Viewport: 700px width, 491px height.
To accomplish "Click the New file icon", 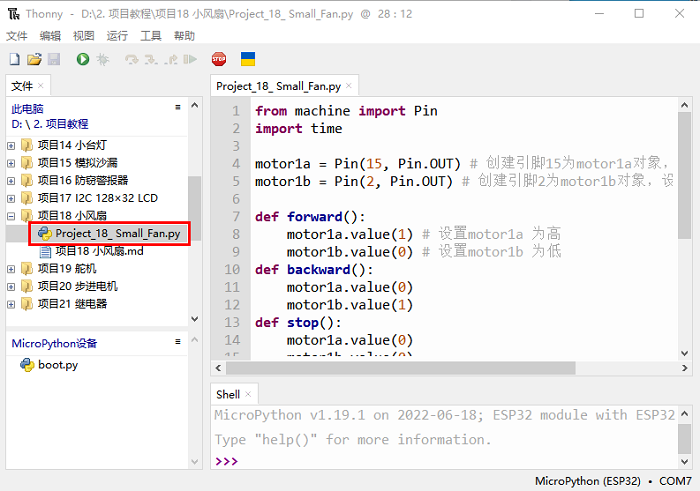I will pos(15,60).
